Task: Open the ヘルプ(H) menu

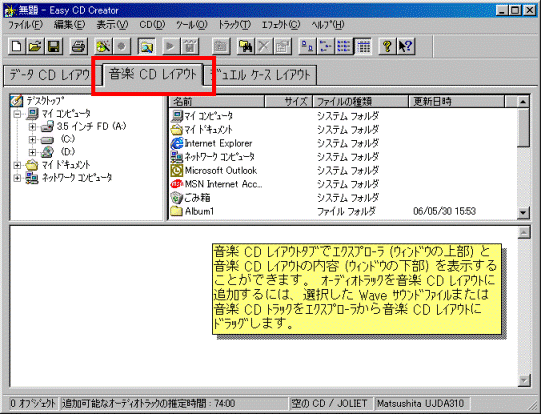Action: [328, 25]
